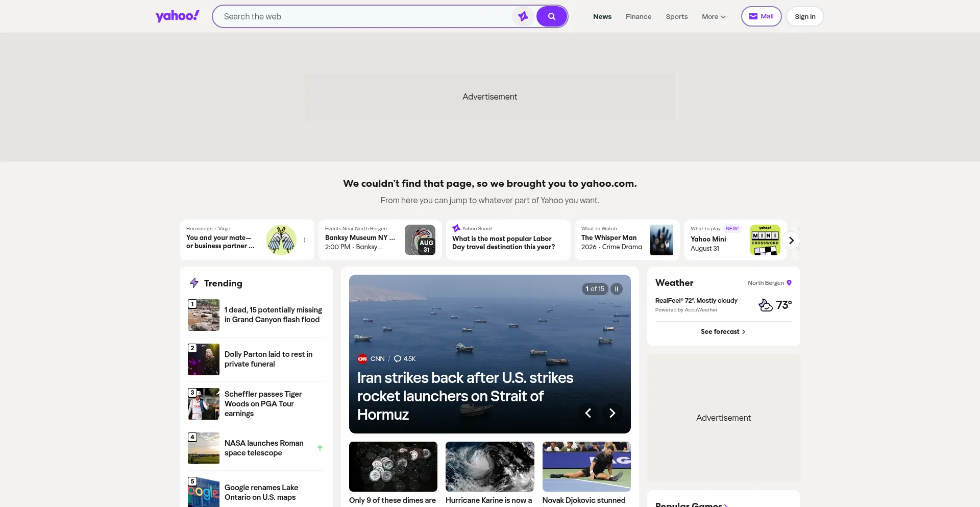Open Hurricane Karine headline
This screenshot has height=507, width=980.
point(488,501)
